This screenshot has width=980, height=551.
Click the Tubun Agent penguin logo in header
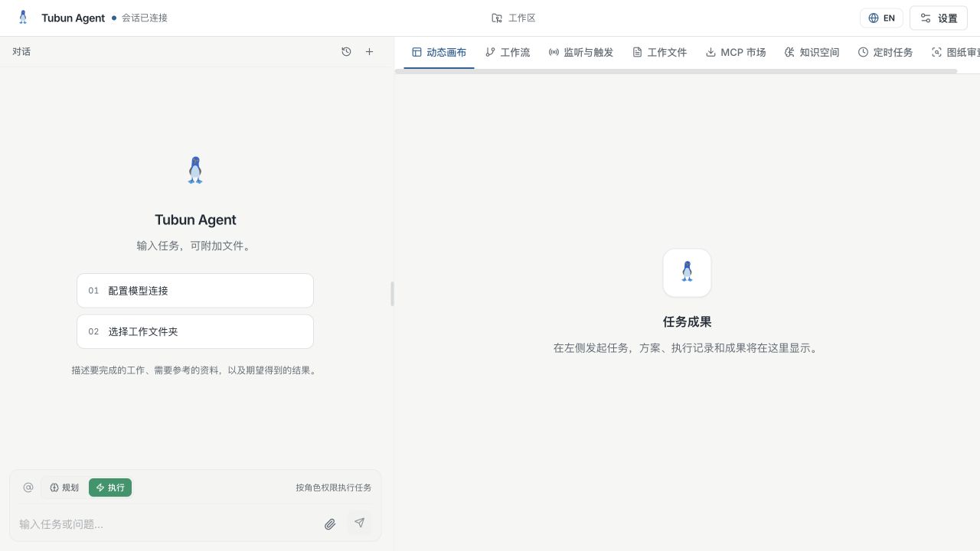(23, 18)
